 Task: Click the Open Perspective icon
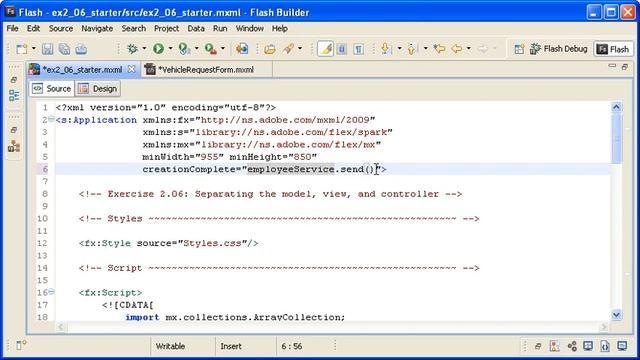coord(519,49)
